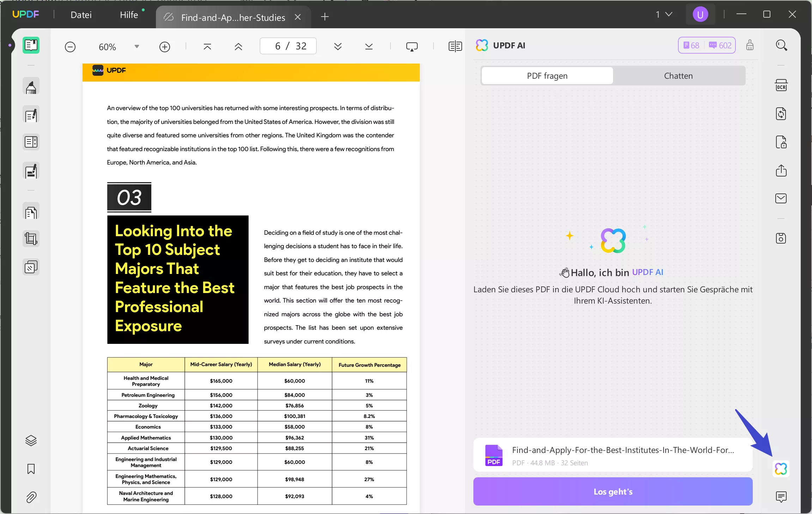This screenshot has width=812, height=514.
Task: Click the Send by email icon
Action: pos(781,198)
